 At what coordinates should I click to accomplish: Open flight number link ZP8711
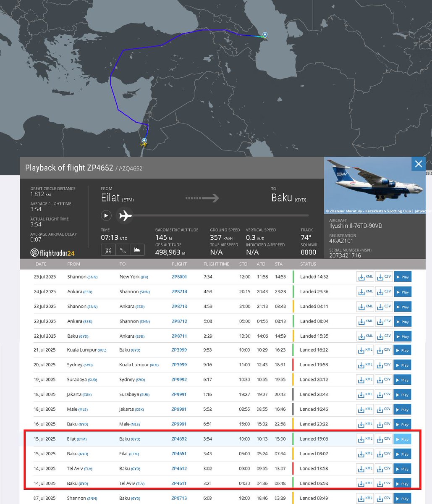point(179,336)
